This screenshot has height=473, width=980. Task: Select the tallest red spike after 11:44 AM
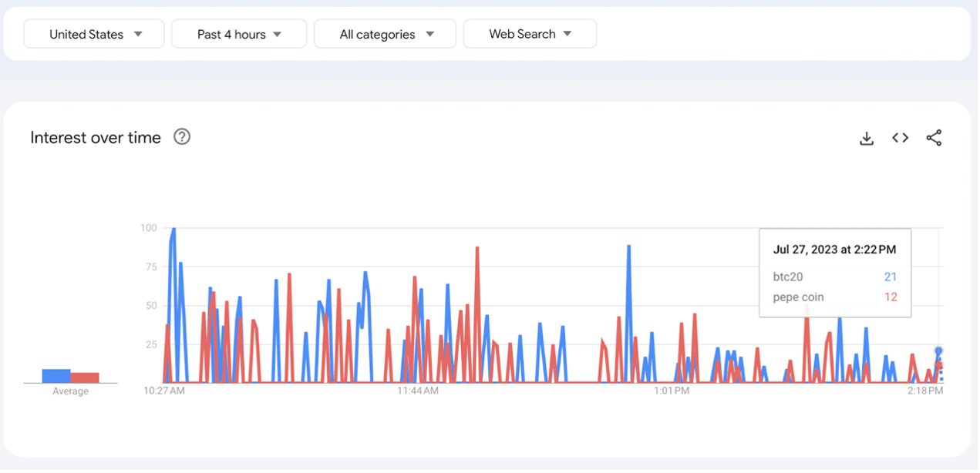point(477,249)
